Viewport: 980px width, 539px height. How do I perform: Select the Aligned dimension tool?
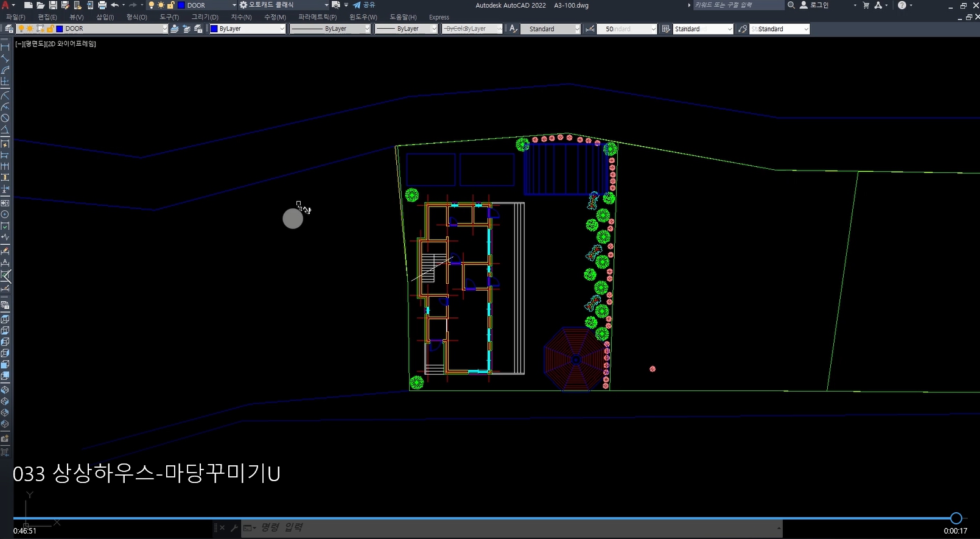tap(5, 58)
